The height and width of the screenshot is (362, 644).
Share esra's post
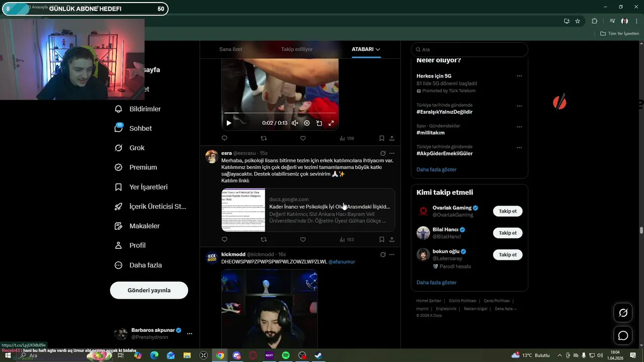pos(392,239)
